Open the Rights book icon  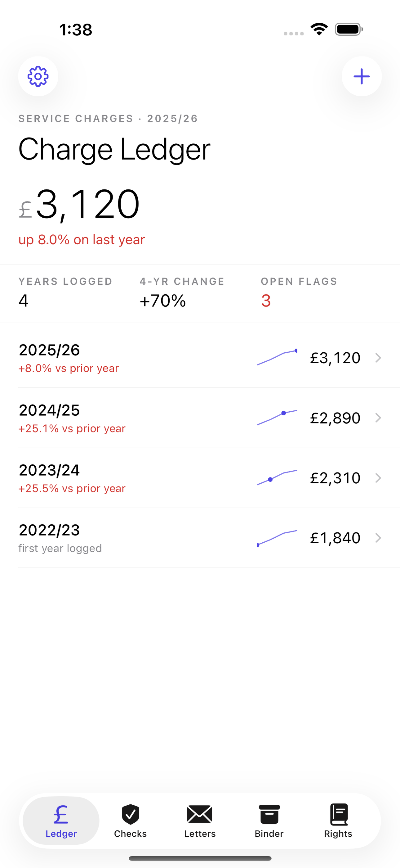(338, 814)
